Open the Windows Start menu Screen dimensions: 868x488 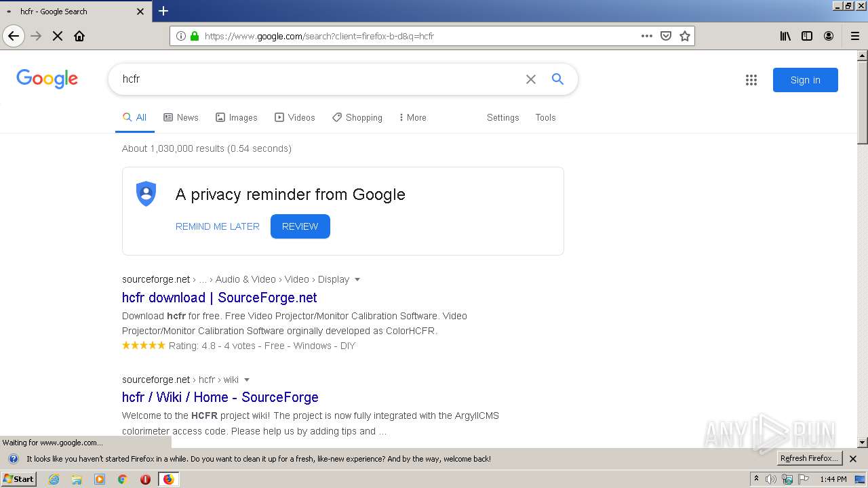click(19, 479)
